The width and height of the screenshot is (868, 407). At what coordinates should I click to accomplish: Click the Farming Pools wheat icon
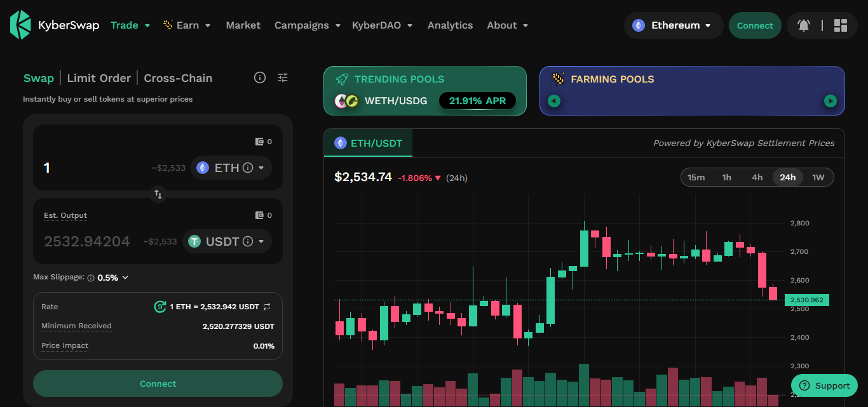558,79
